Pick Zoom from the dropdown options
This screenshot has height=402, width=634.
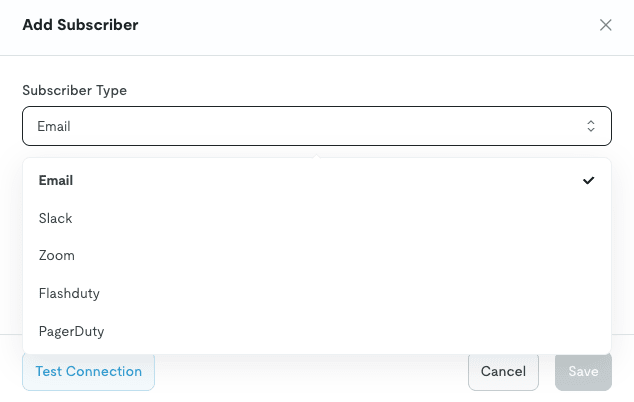pyautogui.click(x=57, y=256)
